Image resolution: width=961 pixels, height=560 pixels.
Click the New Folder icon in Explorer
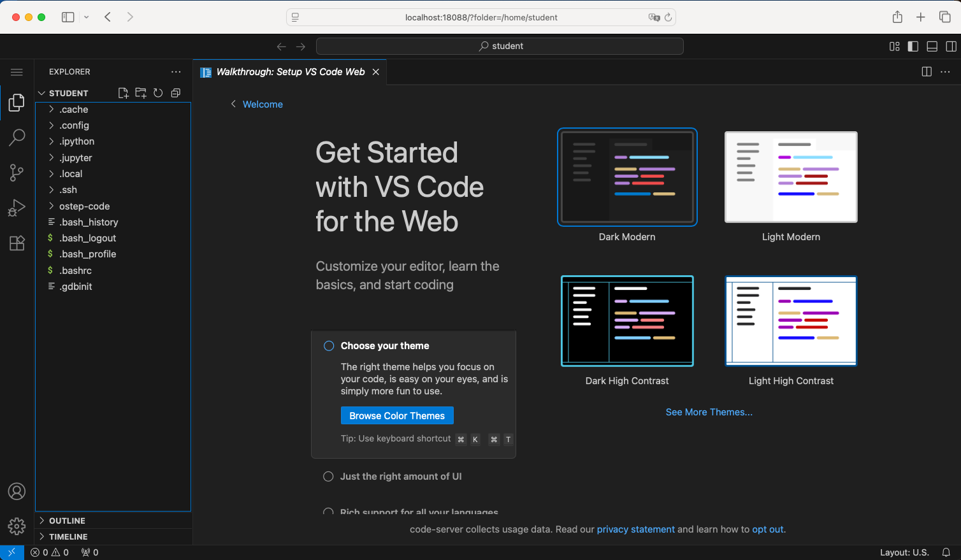point(141,93)
